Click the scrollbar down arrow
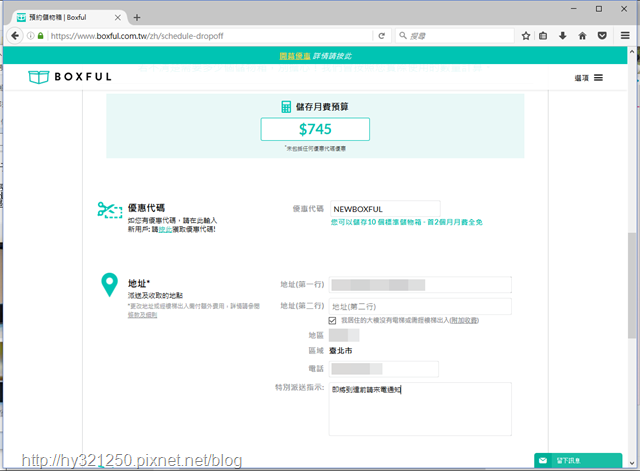The image size is (640, 471). (x=632, y=463)
